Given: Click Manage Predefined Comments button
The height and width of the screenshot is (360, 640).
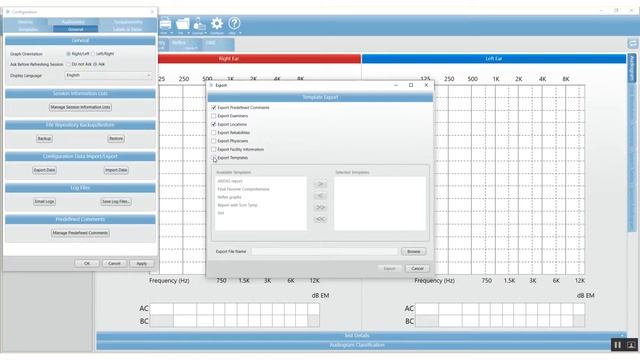Looking at the screenshot, I should click(80, 233).
